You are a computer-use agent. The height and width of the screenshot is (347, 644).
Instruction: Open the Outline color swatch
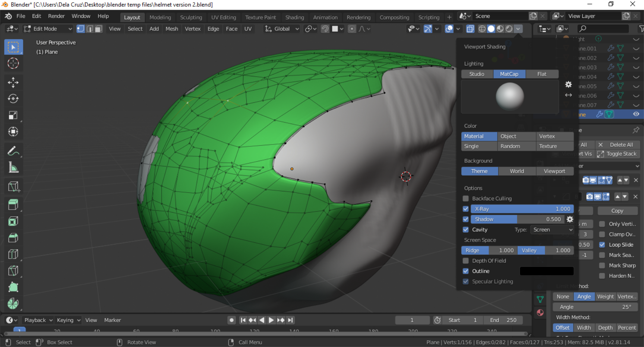tap(547, 271)
